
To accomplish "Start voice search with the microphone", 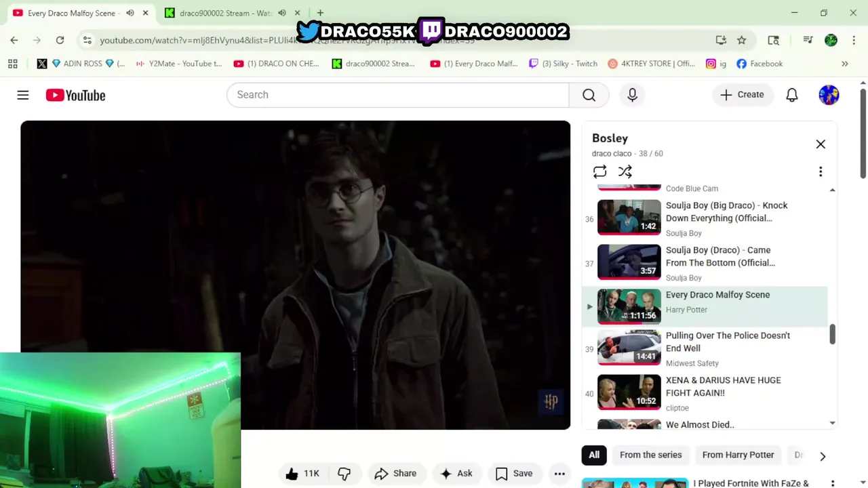I will pos(632,95).
